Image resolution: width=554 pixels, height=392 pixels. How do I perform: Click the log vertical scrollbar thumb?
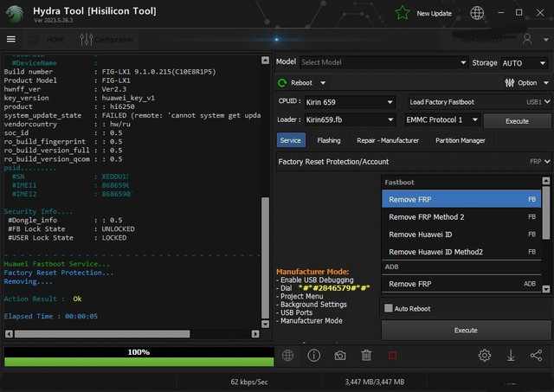pos(265,258)
